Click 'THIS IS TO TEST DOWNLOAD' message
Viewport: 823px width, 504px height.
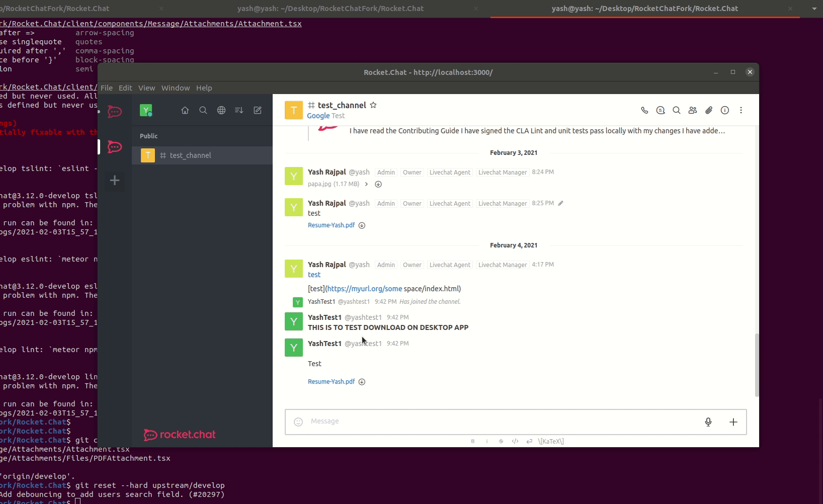(388, 327)
